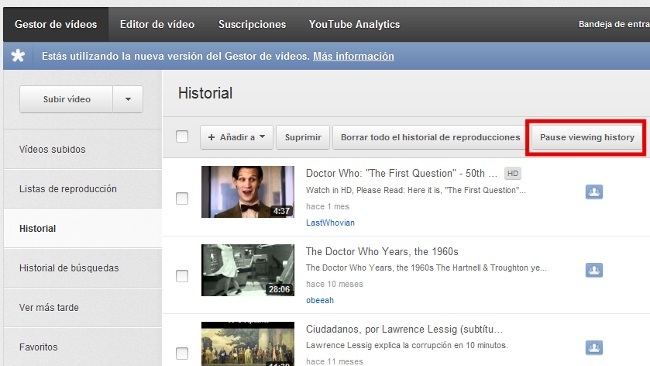The image size is (650, 366).
Task: Open the LastWhovian channel link
Action: [x=330, y=223]
